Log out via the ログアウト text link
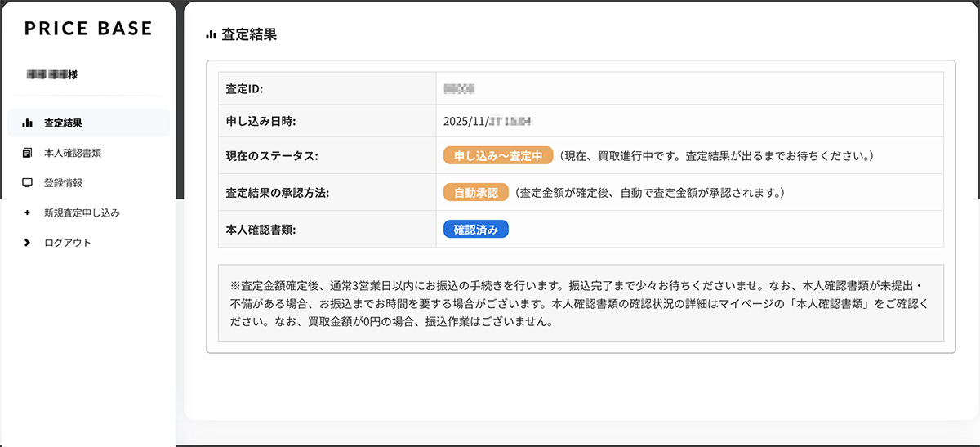 68,243
